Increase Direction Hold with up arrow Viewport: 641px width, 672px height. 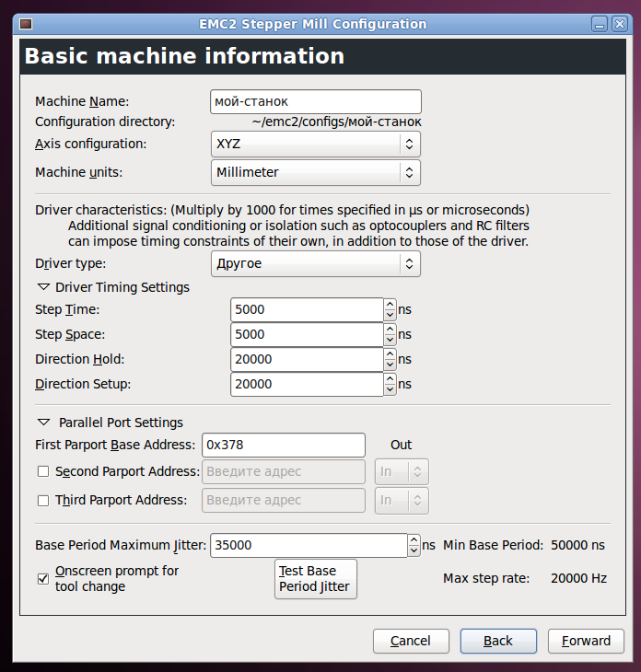(x=390, y=354)
